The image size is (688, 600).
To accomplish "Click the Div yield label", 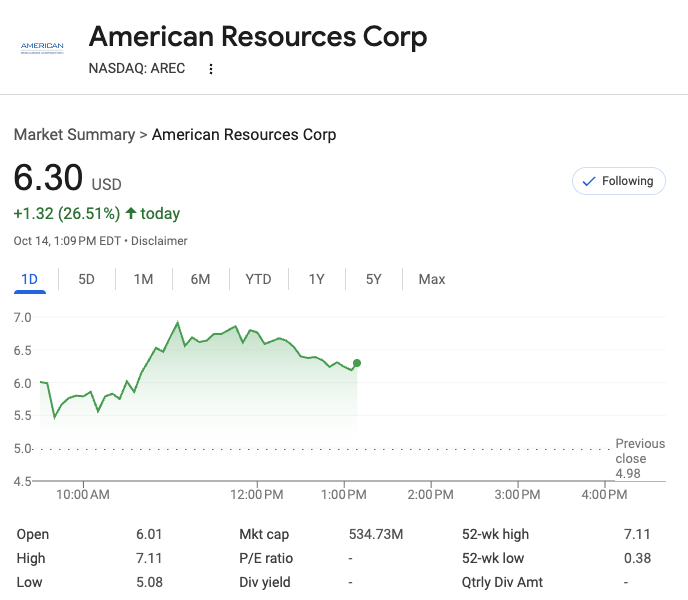I will click(x=265, y=582).
